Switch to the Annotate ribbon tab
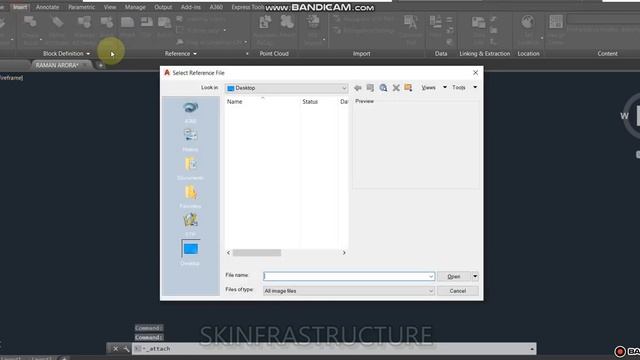640x360 pixels. pos(47,7)
